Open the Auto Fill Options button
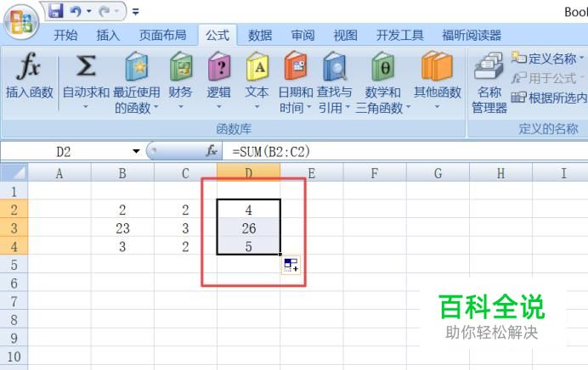 click(291, 265)
